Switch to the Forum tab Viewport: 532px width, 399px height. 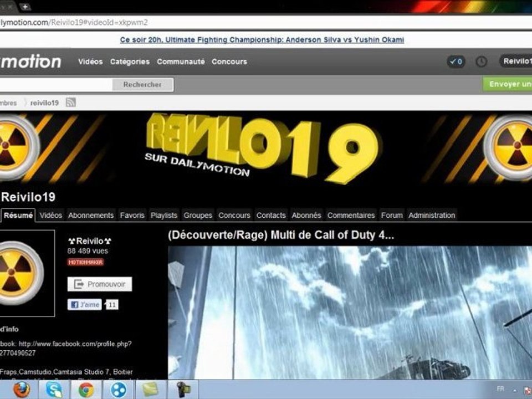(x=392, y=215)
